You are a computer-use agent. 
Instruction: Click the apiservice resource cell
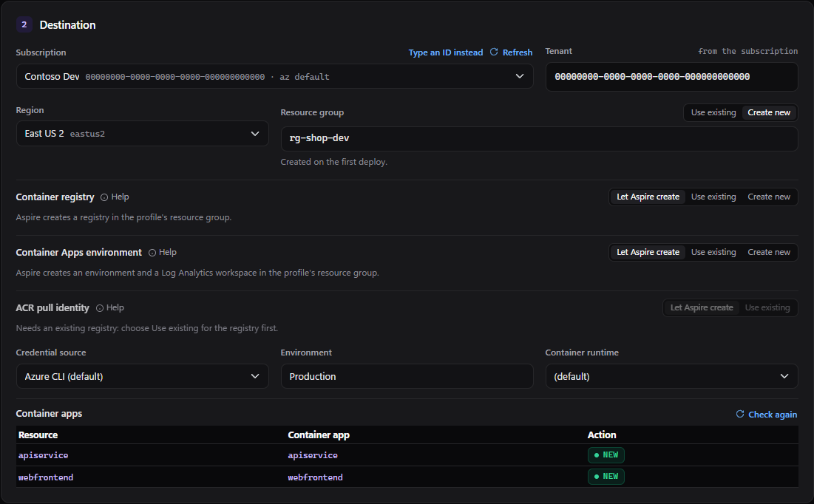coord(43,455)
